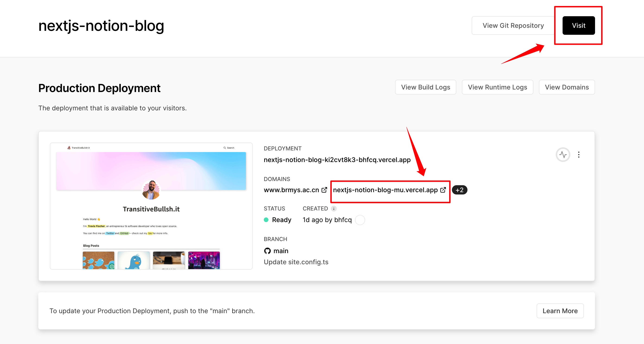Click the STATUS label
The image size is (644, 344).
tap(274, 209)
